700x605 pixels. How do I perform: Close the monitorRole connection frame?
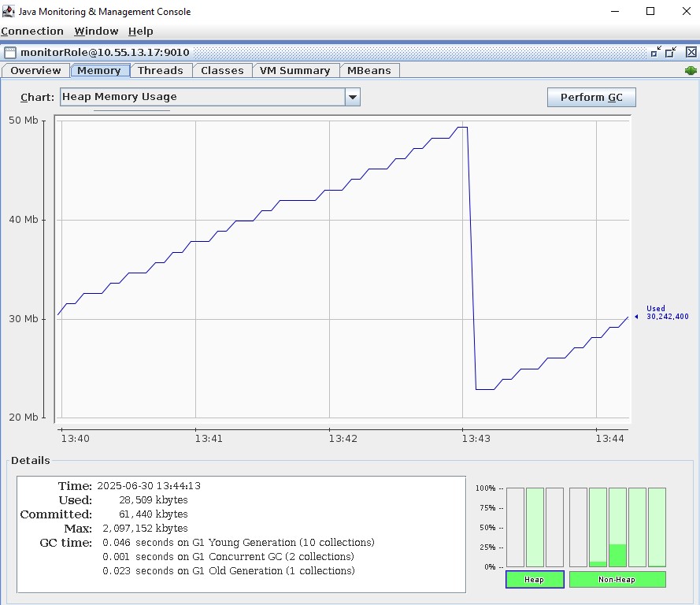click(x=691, y=52)
